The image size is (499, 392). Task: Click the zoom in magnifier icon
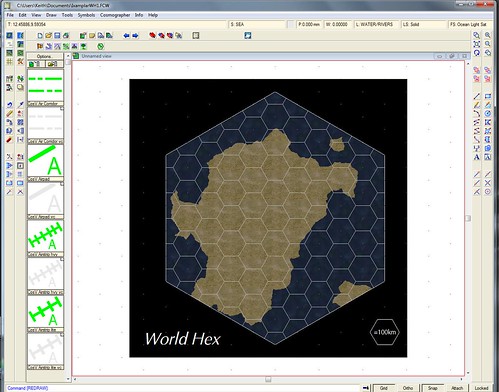[x=488, y=35]
